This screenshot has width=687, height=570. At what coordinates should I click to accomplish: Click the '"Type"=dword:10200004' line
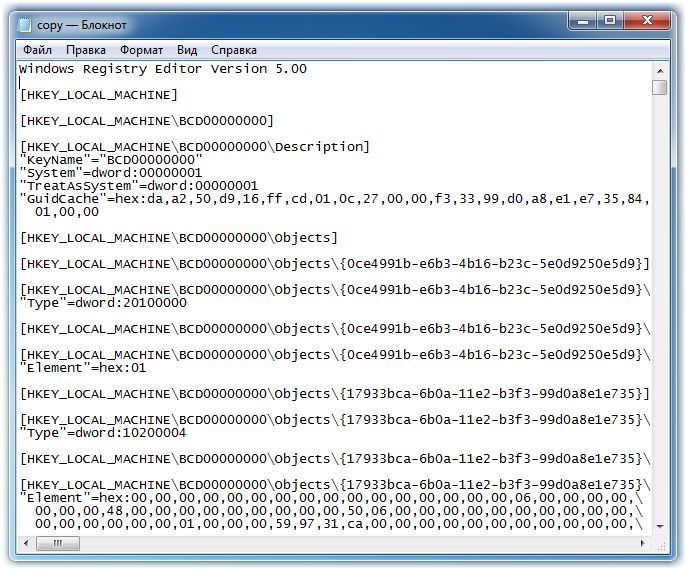[103, 433]
